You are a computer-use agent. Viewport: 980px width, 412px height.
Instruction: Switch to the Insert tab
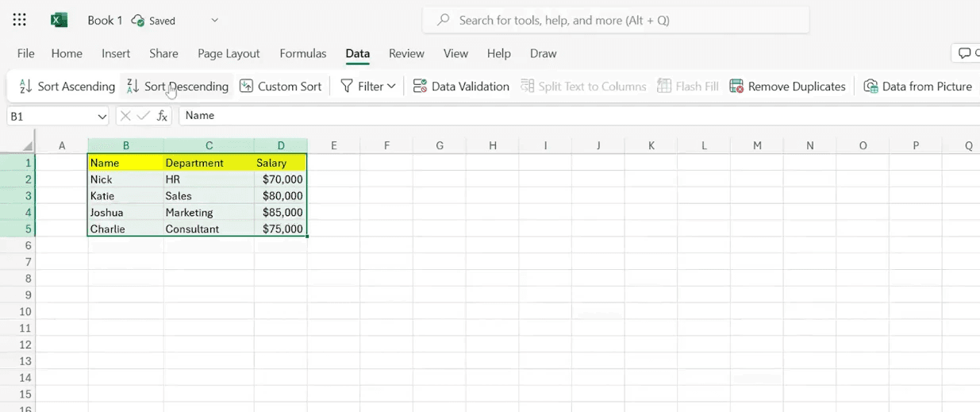116,53
